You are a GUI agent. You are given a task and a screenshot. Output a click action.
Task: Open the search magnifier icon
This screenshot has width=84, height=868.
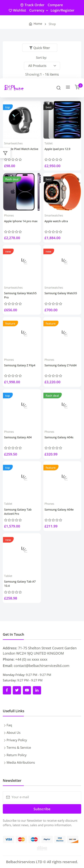pos(58,88)
